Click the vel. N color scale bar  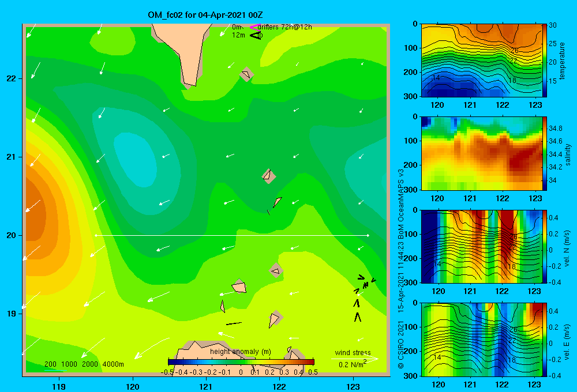545,247
